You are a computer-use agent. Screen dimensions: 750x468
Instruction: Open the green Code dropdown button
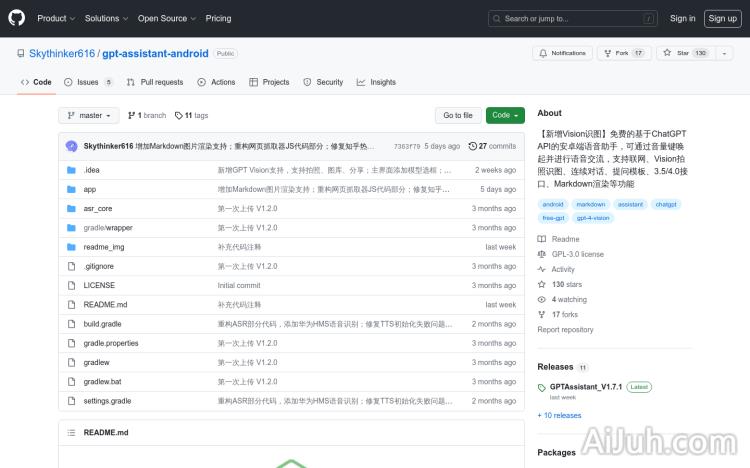point(505,115)
